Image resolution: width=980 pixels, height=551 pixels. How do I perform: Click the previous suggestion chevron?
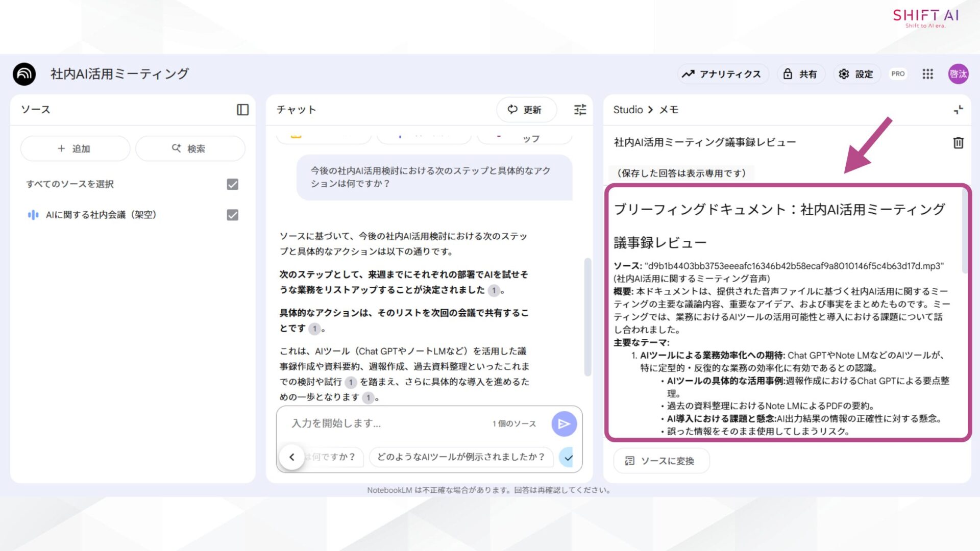(292, 457)
